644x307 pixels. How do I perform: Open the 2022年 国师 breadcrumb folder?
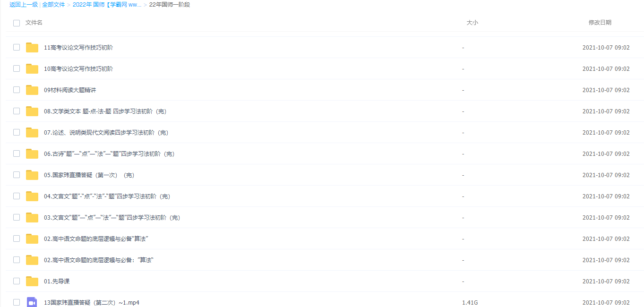[107, 5]
